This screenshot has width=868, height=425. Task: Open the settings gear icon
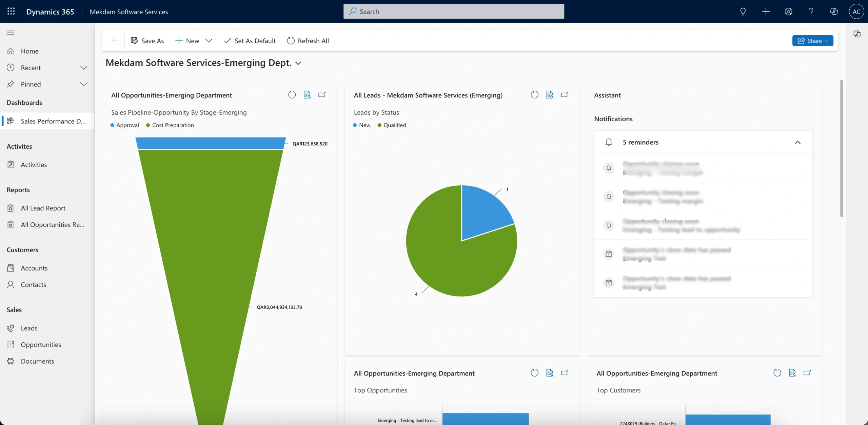[x=788, y=12]
